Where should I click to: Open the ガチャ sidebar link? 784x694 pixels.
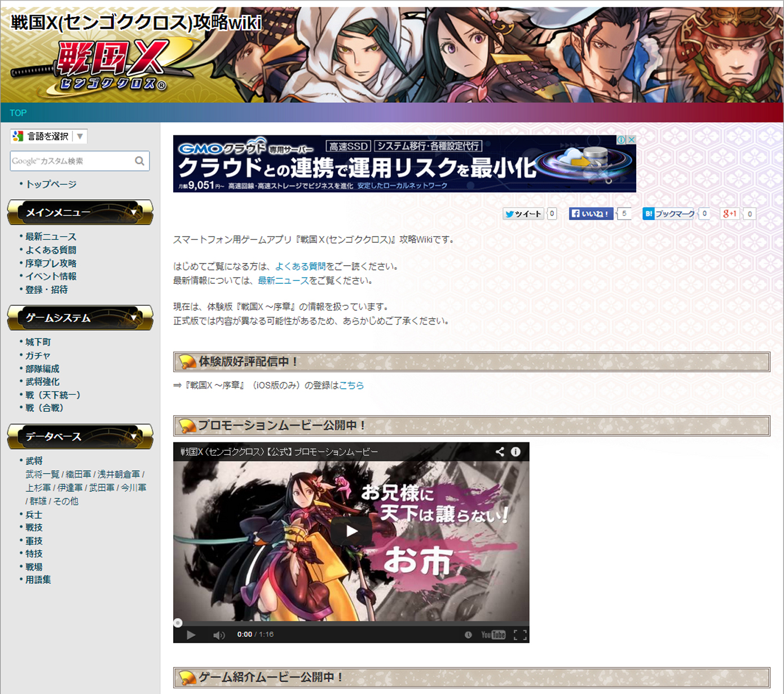(x=38, y=355)
